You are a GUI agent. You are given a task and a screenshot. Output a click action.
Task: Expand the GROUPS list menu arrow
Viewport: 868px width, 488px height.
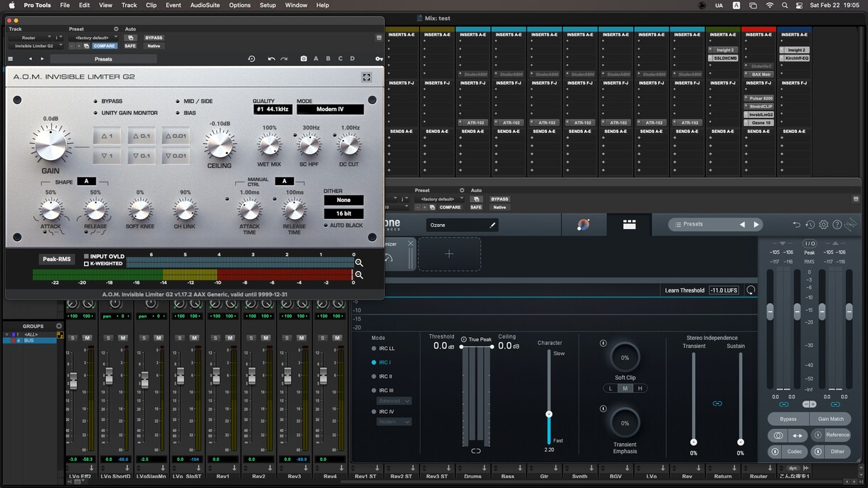pos(60,327)
